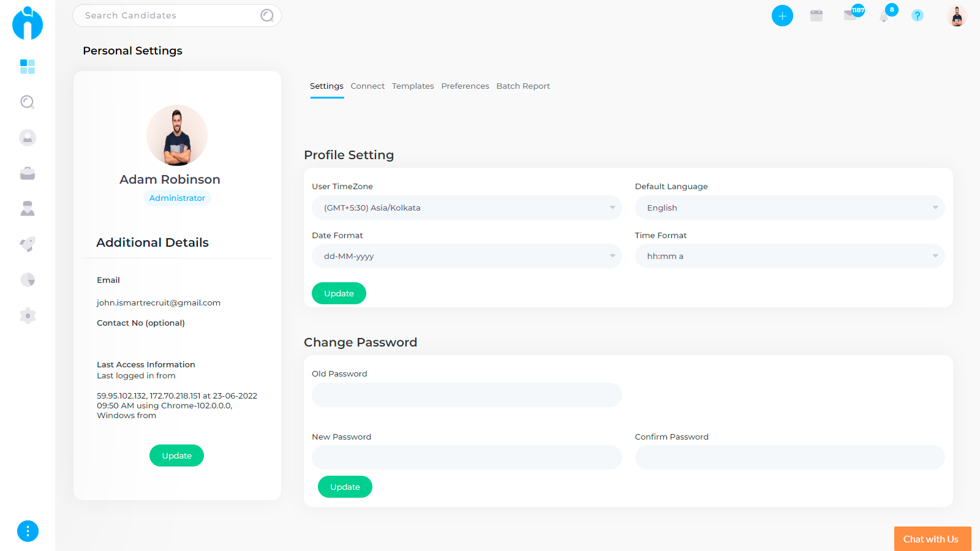The height and width of the screenshot is (551, 980).
Task: Click the Adam Robinson name text
Action: (170, 179)
